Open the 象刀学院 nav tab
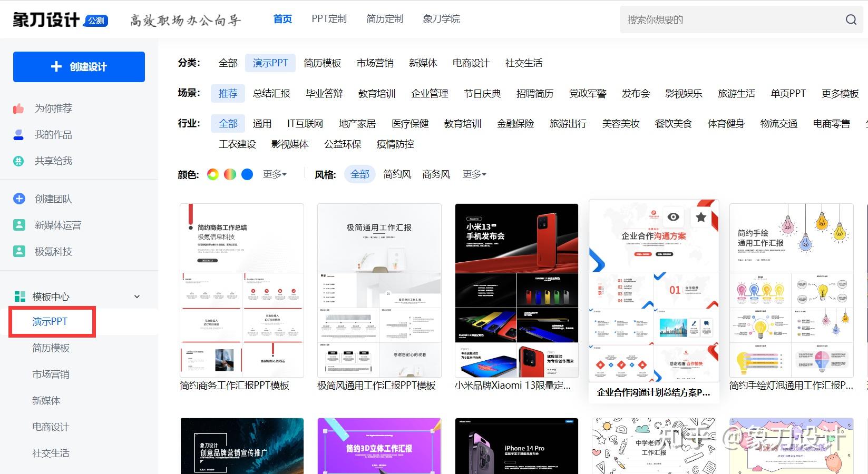Viewport: 868px width, 474px height. [442, 19]
